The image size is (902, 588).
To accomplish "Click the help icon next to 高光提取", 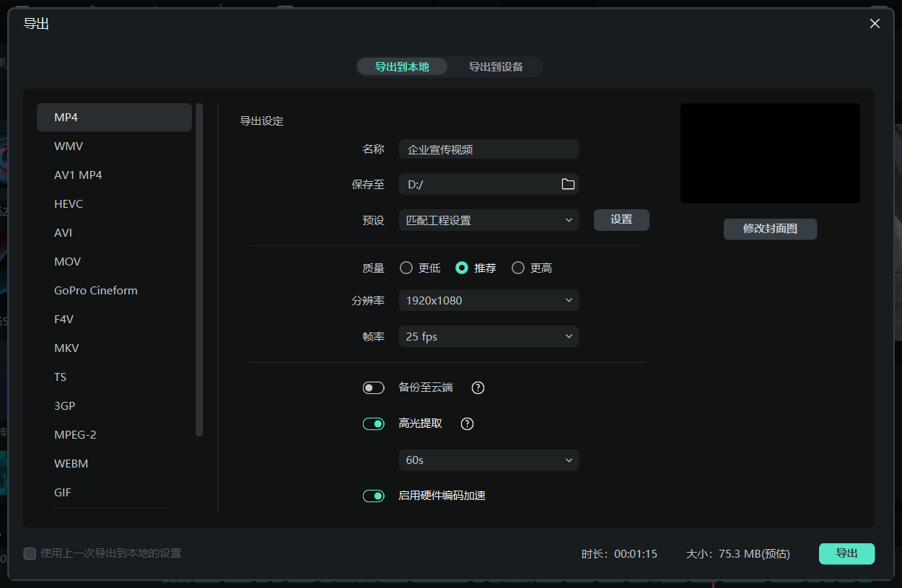I will (466, 424).
